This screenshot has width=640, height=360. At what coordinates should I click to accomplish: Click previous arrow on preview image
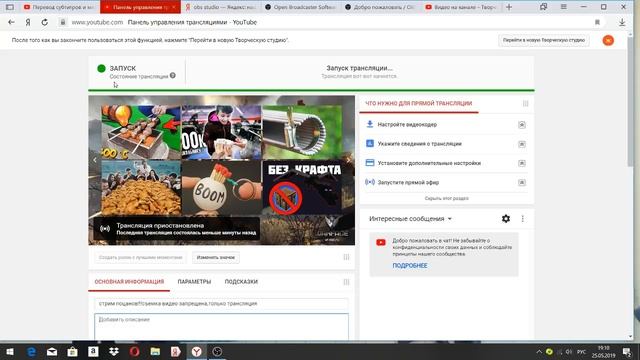tap(95, 160)
